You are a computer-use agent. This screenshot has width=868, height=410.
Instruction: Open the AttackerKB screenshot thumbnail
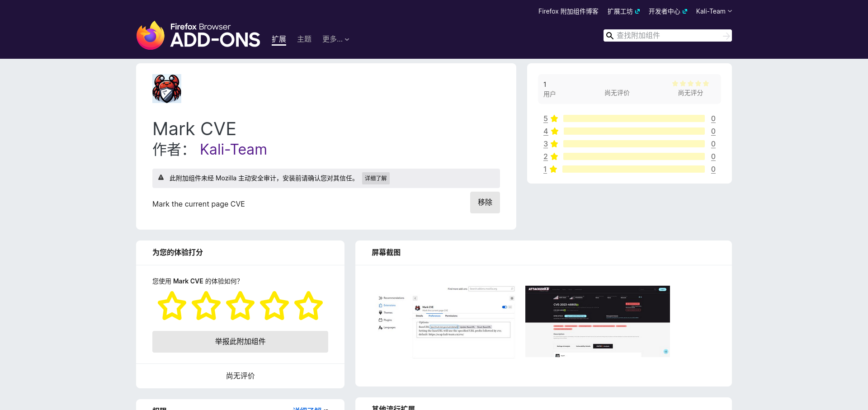click(598, 321)
